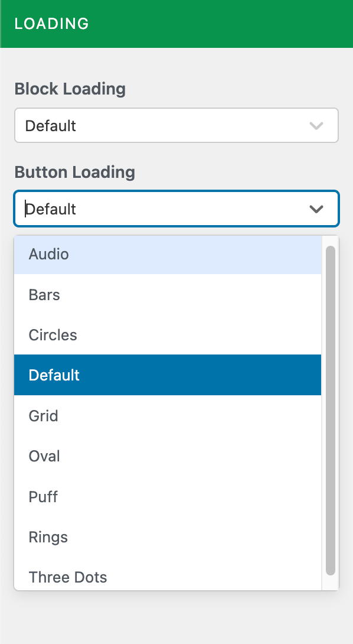
Task: Collapse the Button Loading chevron arrow
Action: [316, 209]
